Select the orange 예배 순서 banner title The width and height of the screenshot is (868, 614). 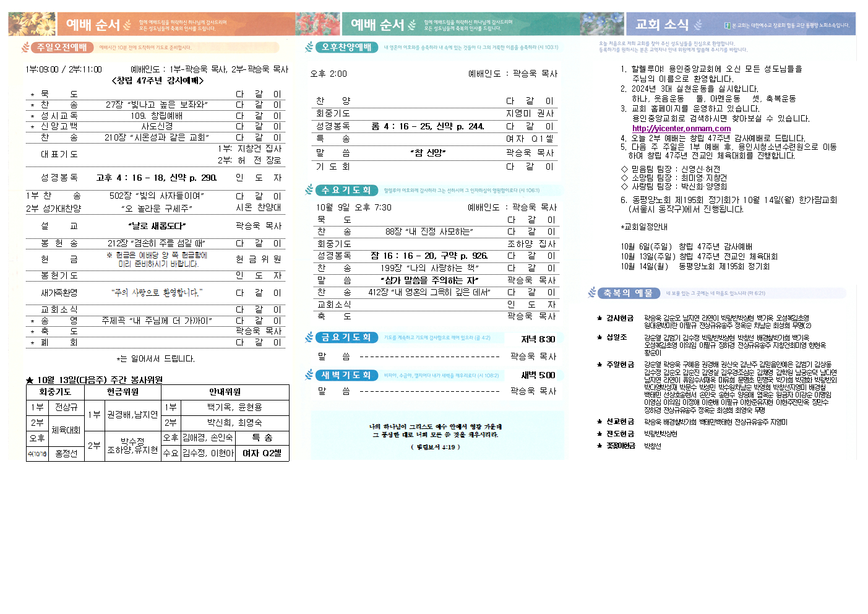pos(93,25)
